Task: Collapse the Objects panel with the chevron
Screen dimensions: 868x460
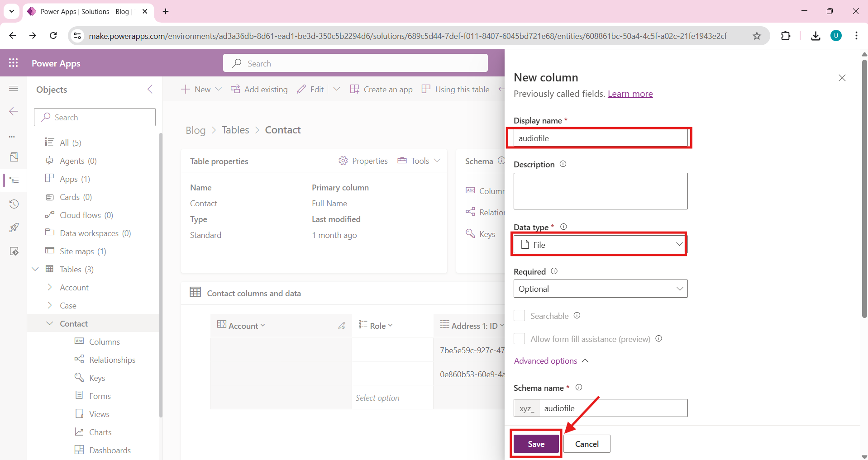Action: coord(150,89)
